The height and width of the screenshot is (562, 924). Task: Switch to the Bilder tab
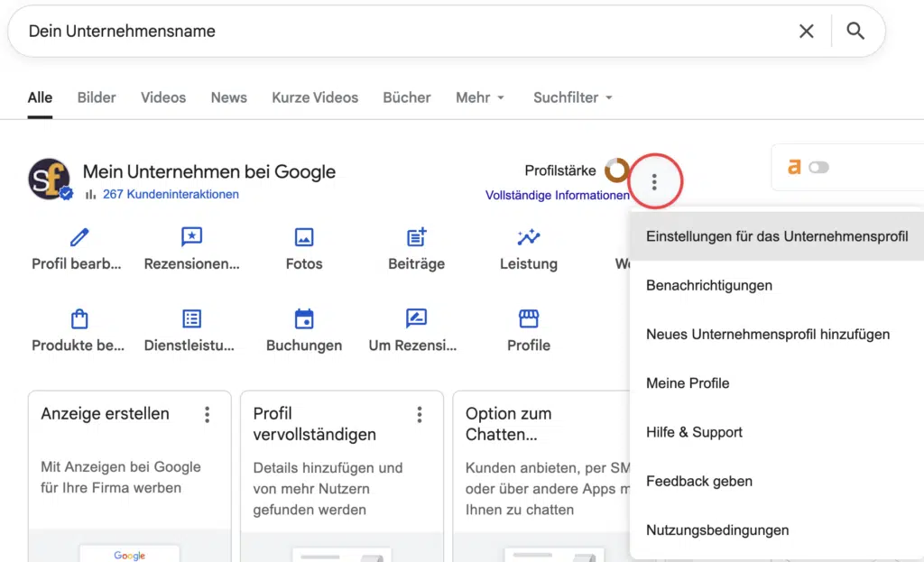pyautogui.click(x=97, y=97)
